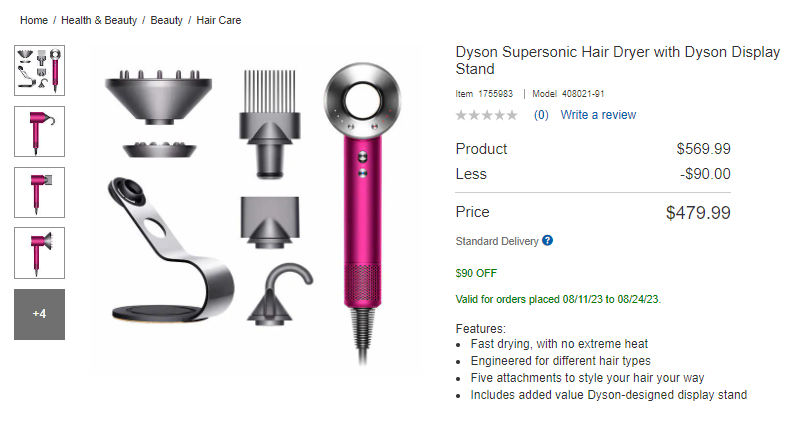
Task: Show the +4 more images
Action: [x=40, y=314]
